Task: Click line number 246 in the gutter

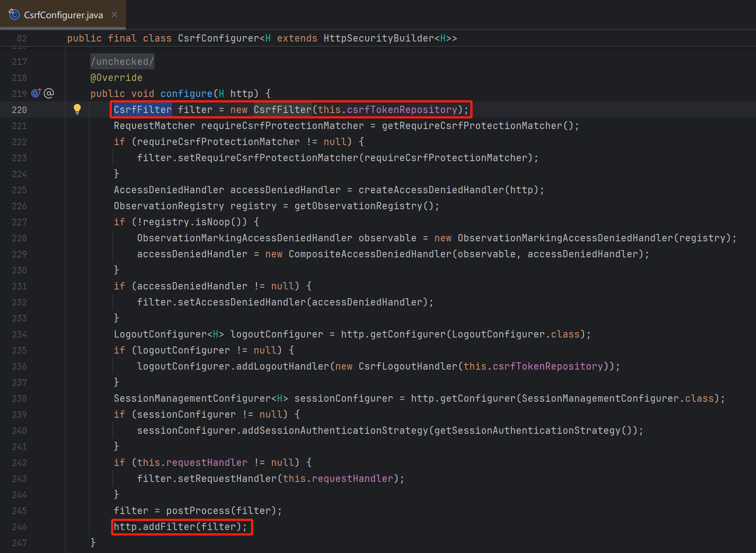Action: pyautogui.click(x=19, y=527)
